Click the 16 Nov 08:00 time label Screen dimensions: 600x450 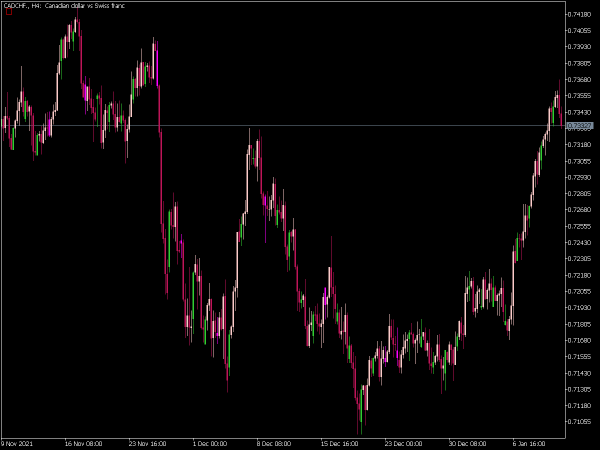point(83,444)
